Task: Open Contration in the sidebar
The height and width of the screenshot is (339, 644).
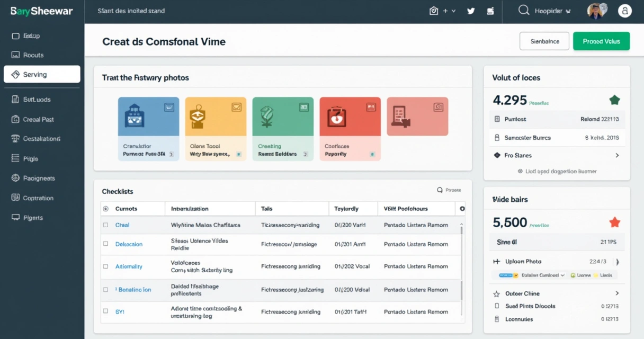Action: pos(38,198)
